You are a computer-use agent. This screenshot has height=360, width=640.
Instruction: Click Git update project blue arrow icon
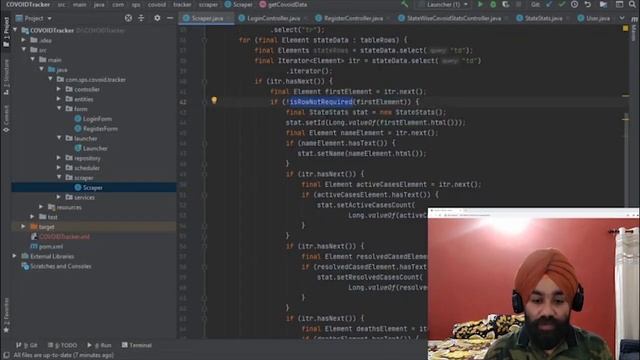click(x=549, y=4)
